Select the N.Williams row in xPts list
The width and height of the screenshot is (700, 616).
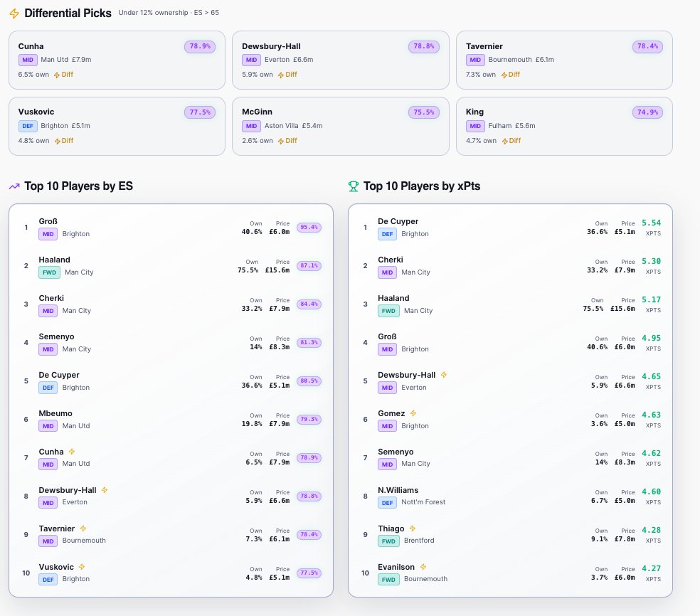(510, 496)
